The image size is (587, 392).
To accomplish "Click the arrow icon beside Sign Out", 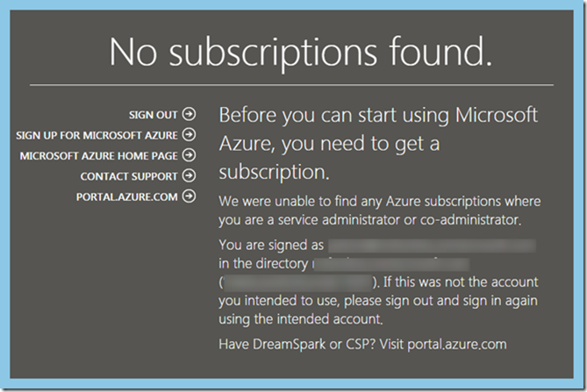I will tap(189, 114).
